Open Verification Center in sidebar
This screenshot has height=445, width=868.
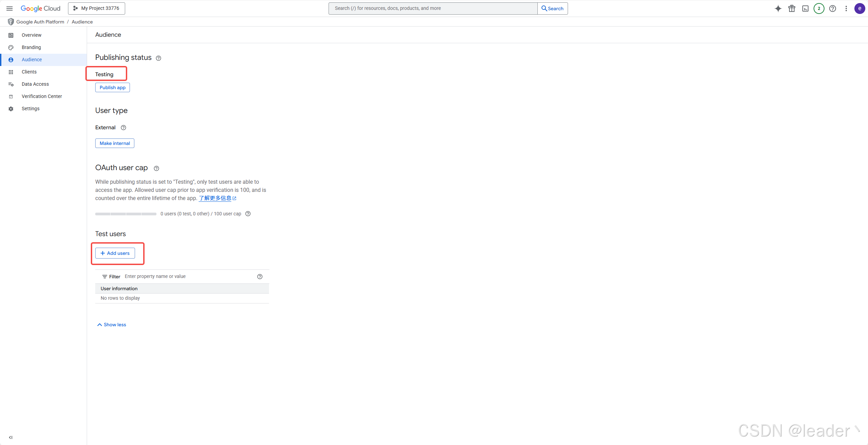[x=42, y=96]
